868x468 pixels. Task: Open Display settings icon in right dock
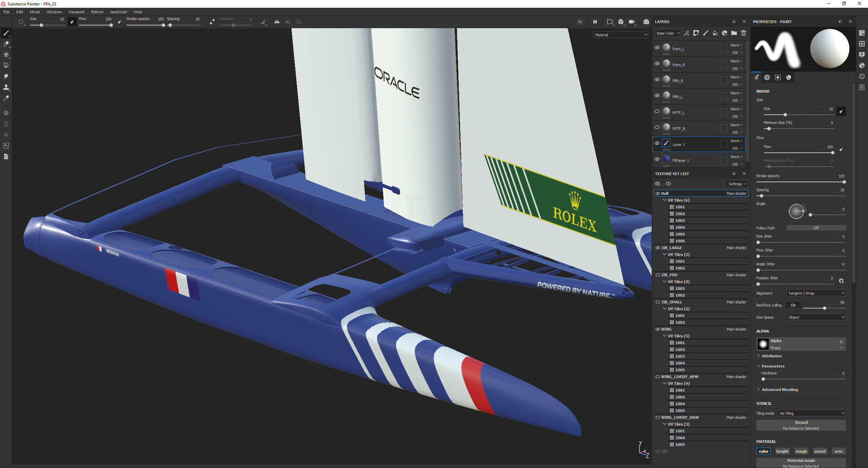tap(862, 55)
